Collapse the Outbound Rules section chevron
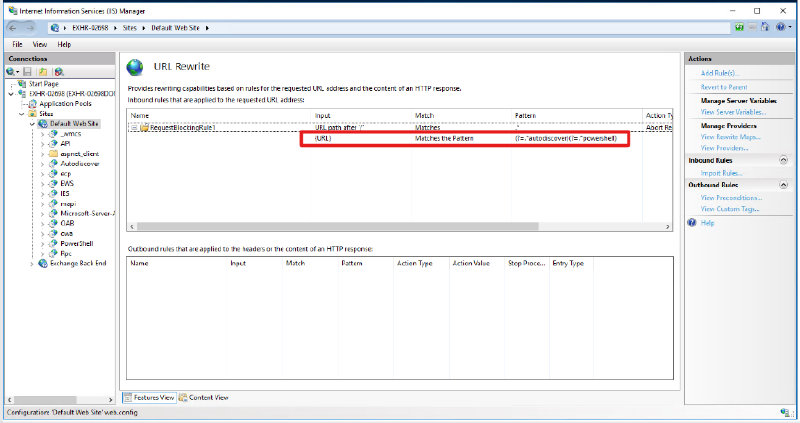The width and height of the screenshot is (800, 423). (x=782, y=185)
